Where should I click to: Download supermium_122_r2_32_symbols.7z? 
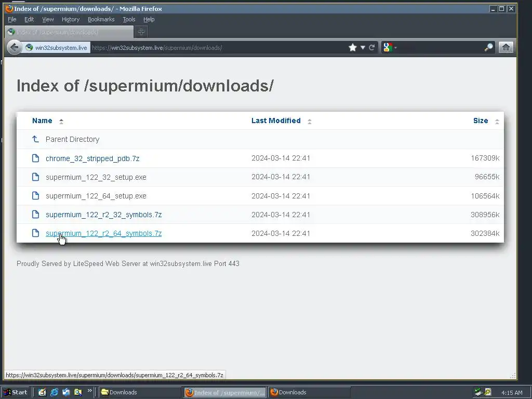(x=103, y=215)
